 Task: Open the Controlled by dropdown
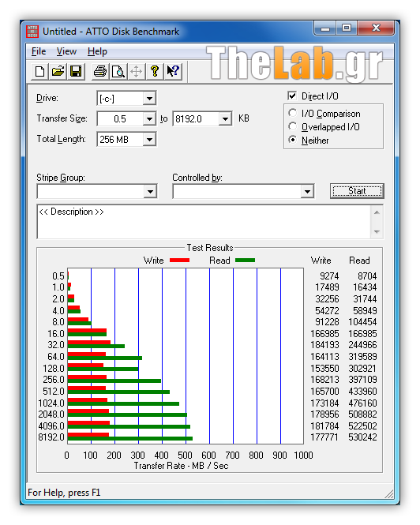click(x=307, y=192)
